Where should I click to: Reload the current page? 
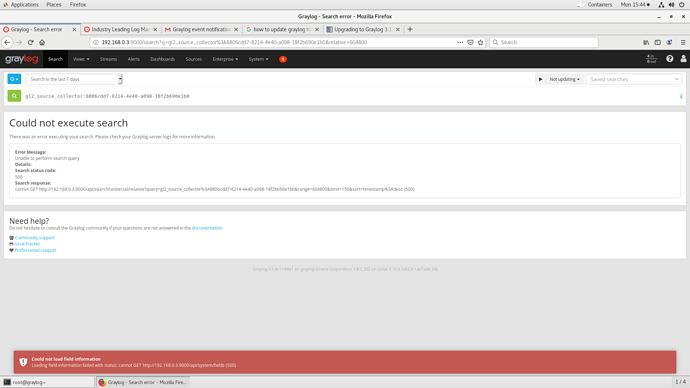pyautogui.click(x=30, y=42)
